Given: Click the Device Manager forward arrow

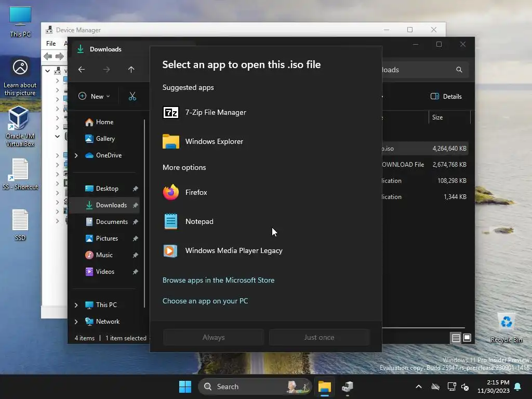Looking at the screenshot, I should [59, 56].
